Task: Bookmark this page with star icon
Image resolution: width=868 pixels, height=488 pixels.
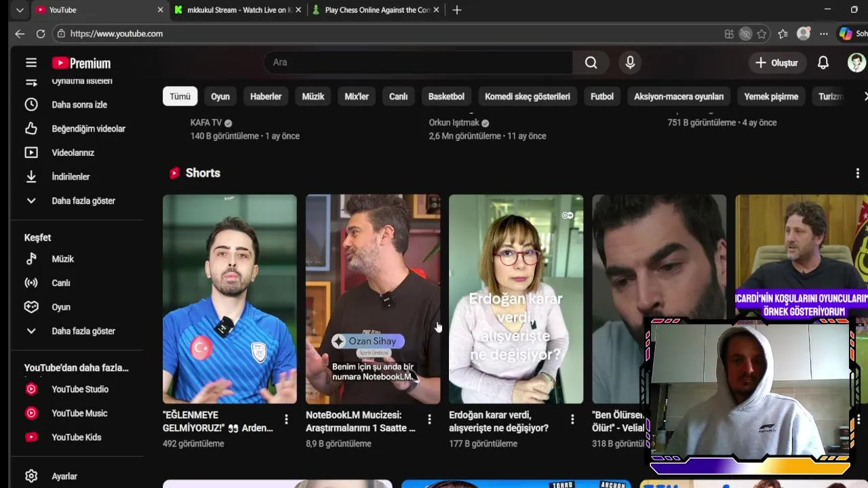Action: pyautogui.click(x=762, y=34)
